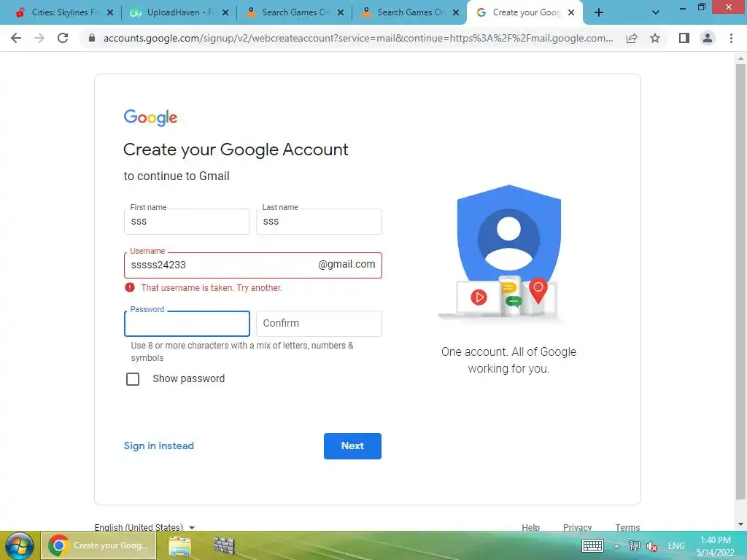Screen dimensions: 747x560
Task: Click the 'That username is taken' message
Action: (x=212, y=287)
